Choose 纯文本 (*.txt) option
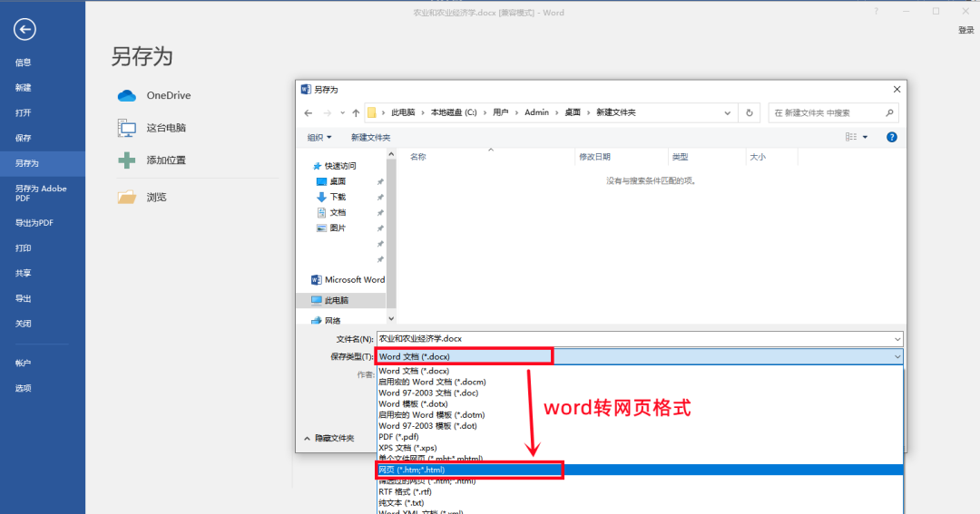Viewport: 980px width, 514px height. [x=640, y=503]
